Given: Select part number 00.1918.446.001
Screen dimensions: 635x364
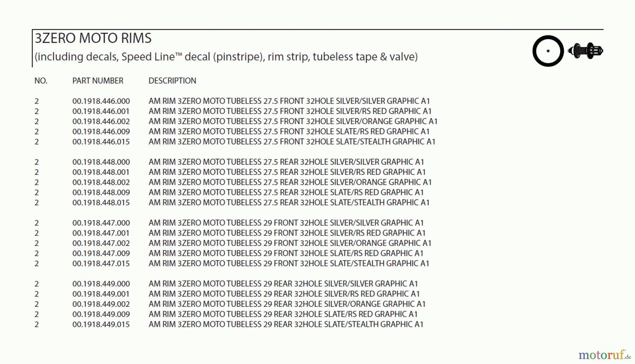Looking at the screenshot, I should (101, 111).
